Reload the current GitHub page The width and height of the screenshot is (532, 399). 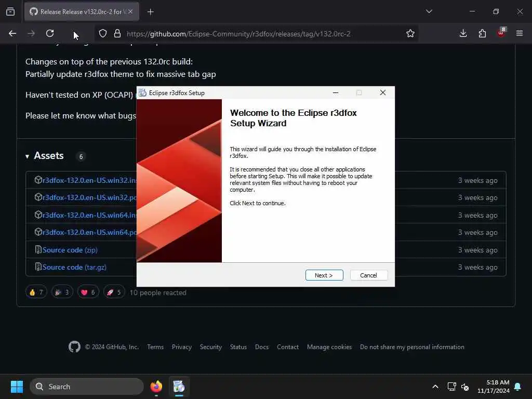pyautogui.click(x=50, y=33)
